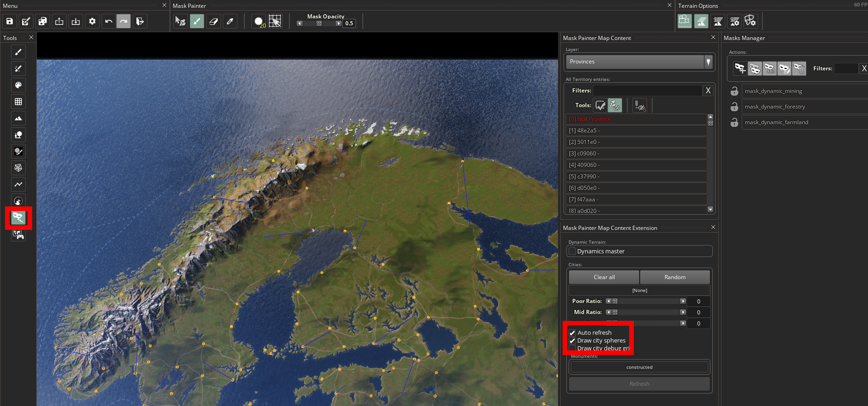Image resolution: width=868 pixels, height=406 pixels.
Task: Click the camera icon in Terrain Options
Action: click(684, 21)
